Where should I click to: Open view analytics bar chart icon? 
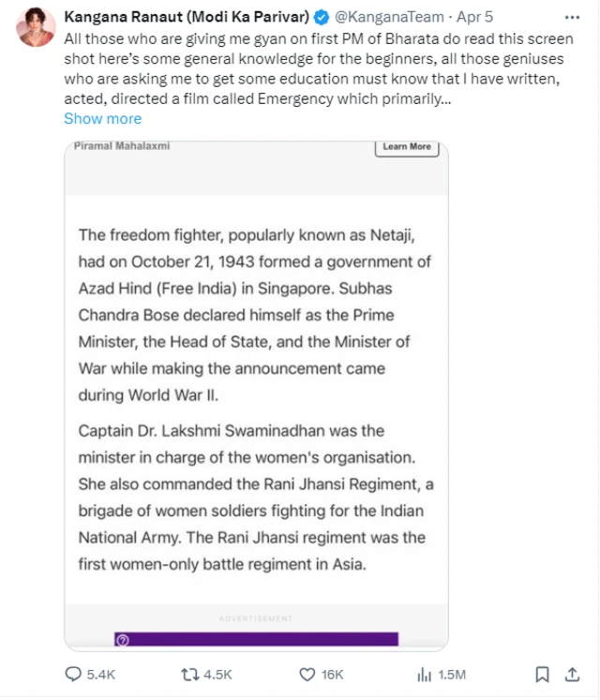point(424,675)
